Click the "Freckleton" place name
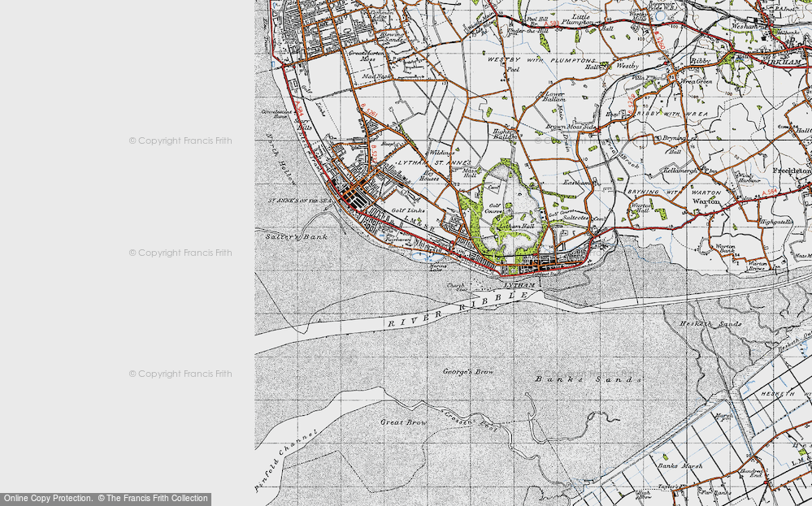The image size is (812, 506). tap(792, 171)
